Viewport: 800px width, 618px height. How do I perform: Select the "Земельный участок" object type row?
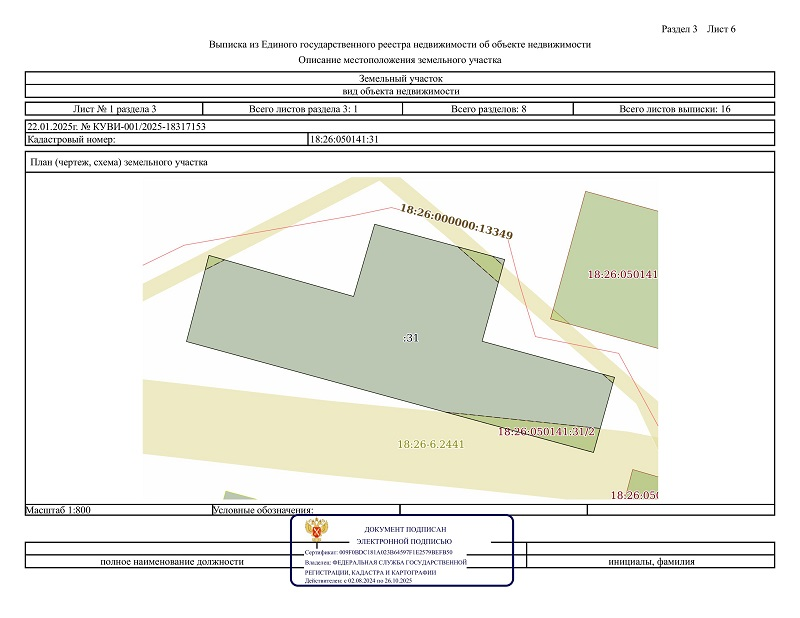[x=399, y=78]
